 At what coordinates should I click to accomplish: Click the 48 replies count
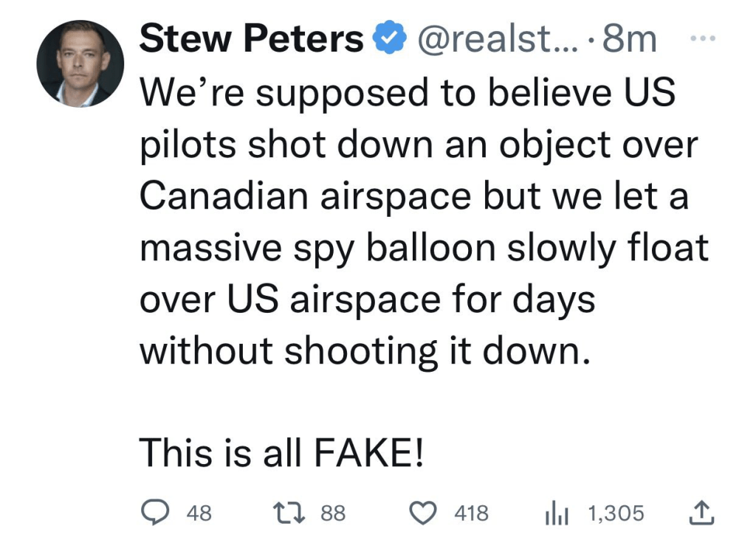pos(199,513)
